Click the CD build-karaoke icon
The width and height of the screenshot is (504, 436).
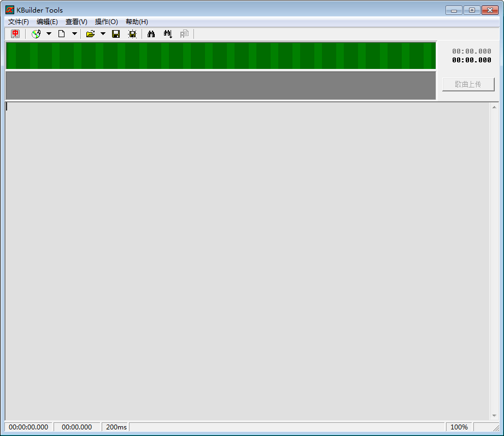(x=37, y=33)
